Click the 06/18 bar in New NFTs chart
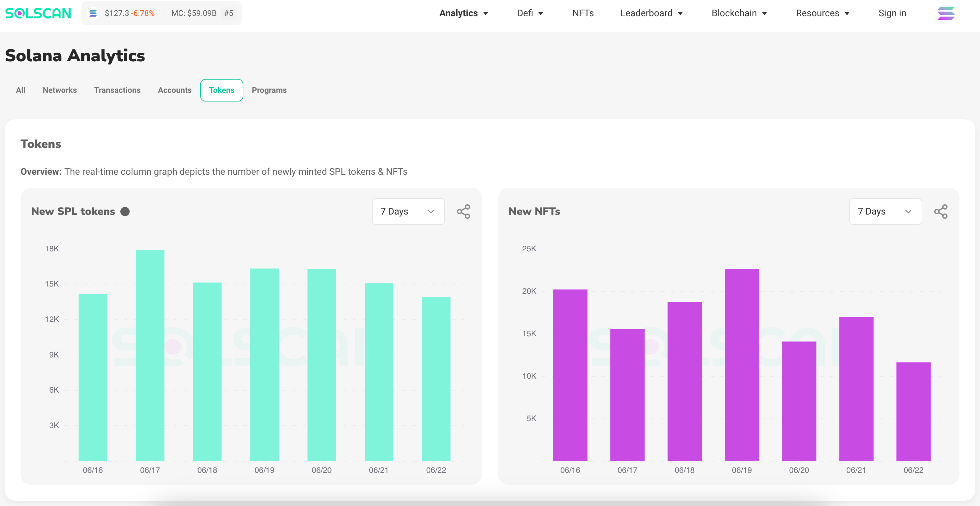The image size is (980, 506). tap(684, 381)
